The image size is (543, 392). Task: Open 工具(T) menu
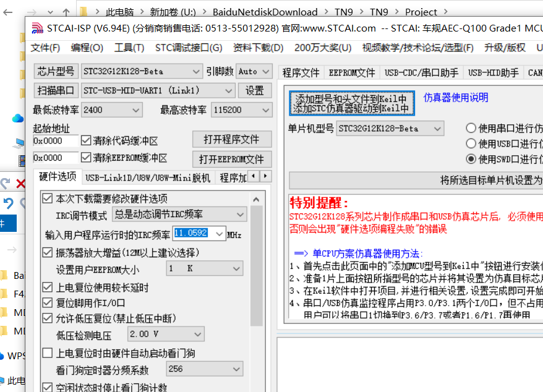[129, 48]
